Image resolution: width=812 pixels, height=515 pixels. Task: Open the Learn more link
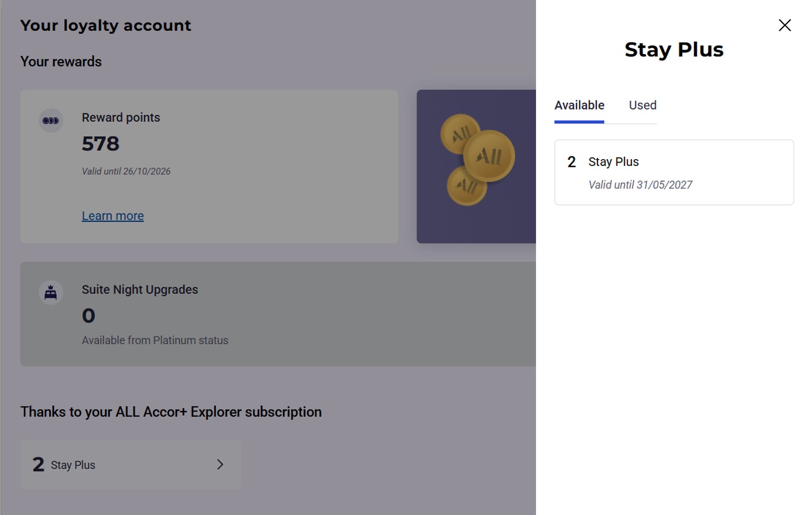(x=113, y=216)
